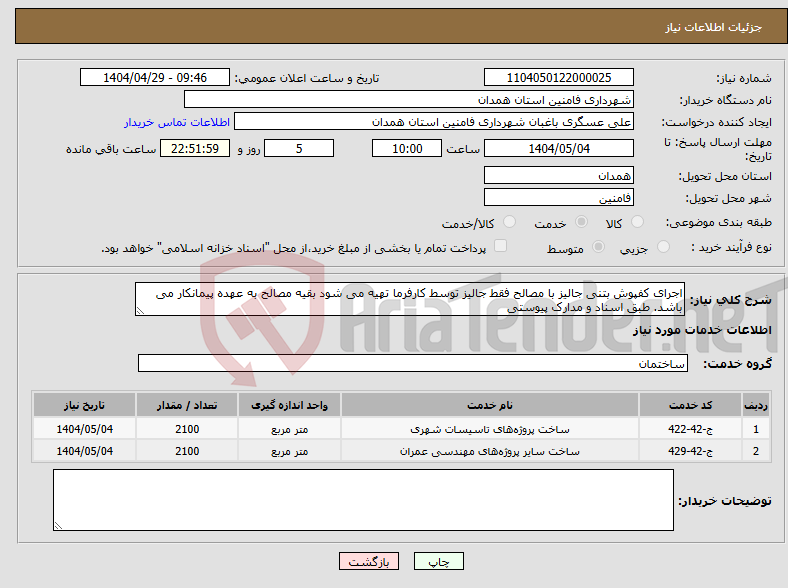Click the need number field 1104050122000025
Viewport: 788px width, 588px height.
[559, 77]
